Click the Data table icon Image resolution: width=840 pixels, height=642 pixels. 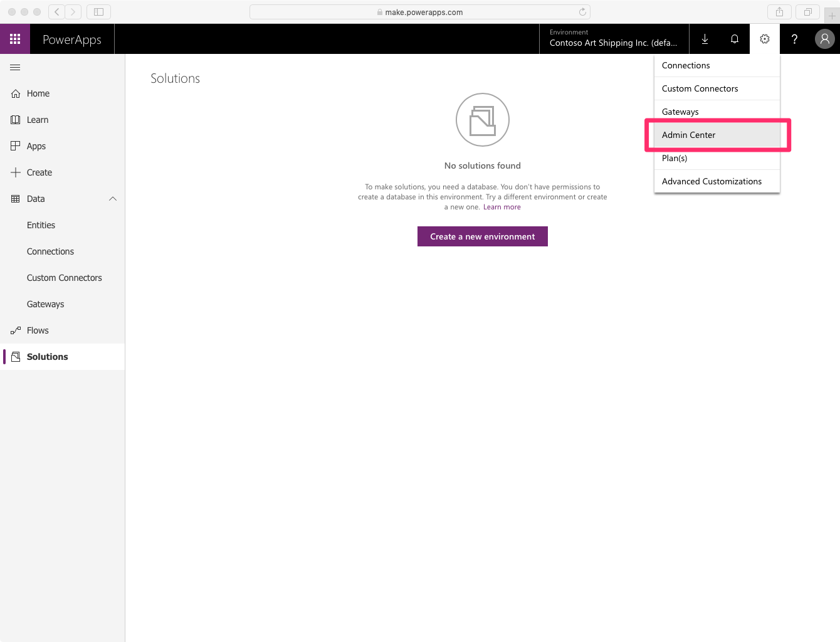click(16, 199)
